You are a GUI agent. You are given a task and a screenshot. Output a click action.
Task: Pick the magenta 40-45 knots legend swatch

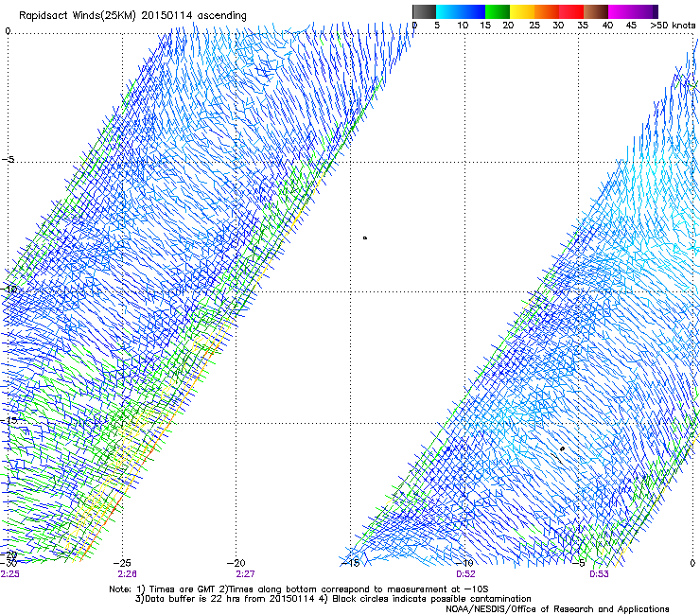tap(621, 11)
